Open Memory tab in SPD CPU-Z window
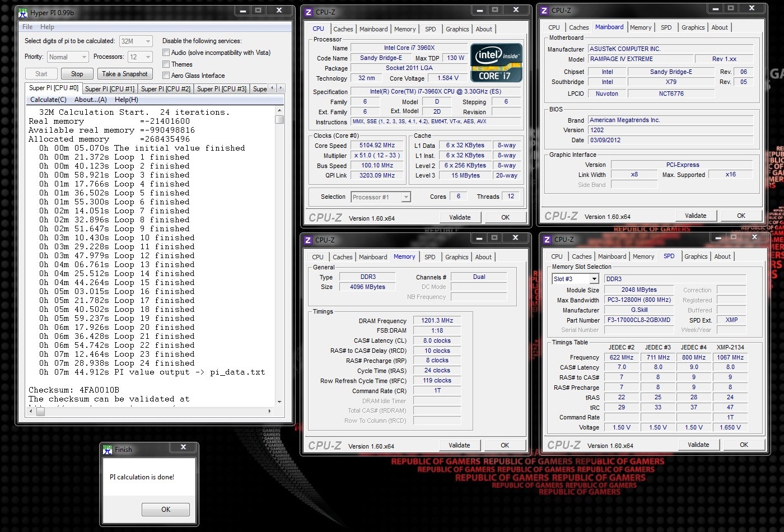This screenshot has height=532, width=784. 643,256
